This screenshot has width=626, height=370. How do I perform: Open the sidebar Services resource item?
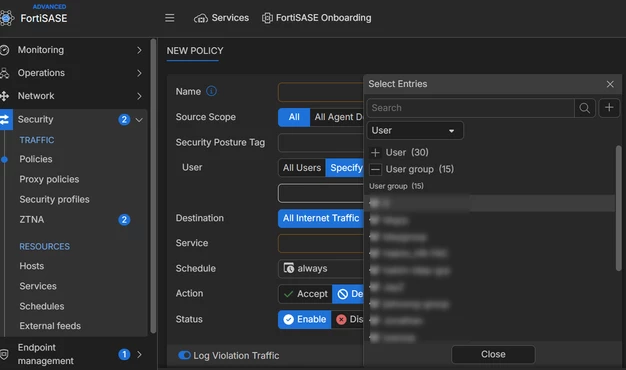(38, 286)
